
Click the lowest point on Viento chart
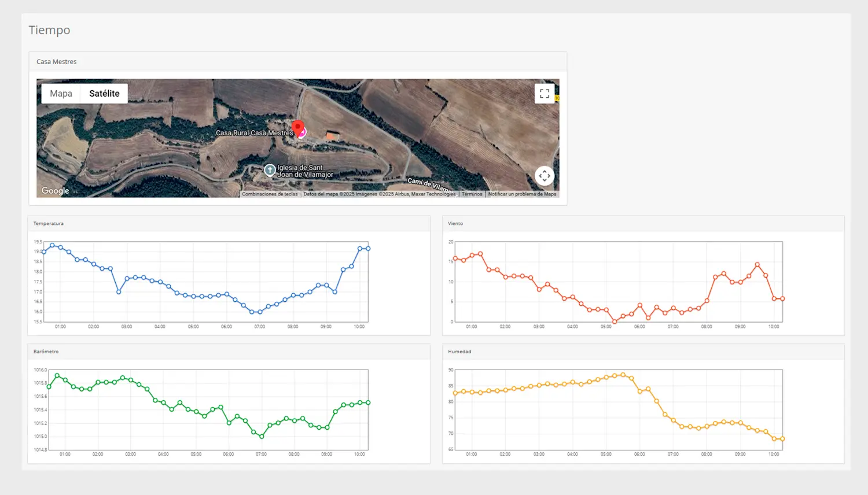[615, 322]
